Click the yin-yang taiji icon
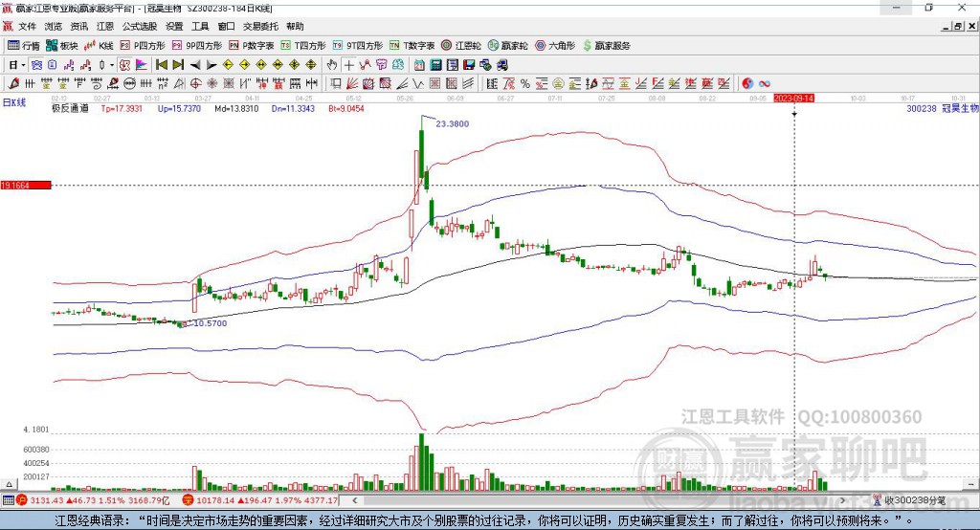The width and height of the screenshot is (980, 530). (x=747, y=83)
